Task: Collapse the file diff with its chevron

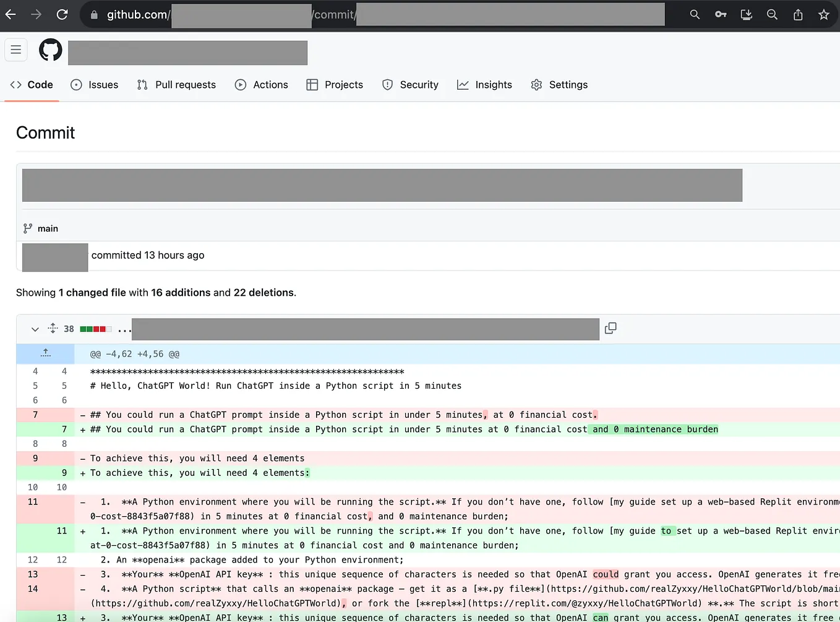Action: (x=35, y=329)
